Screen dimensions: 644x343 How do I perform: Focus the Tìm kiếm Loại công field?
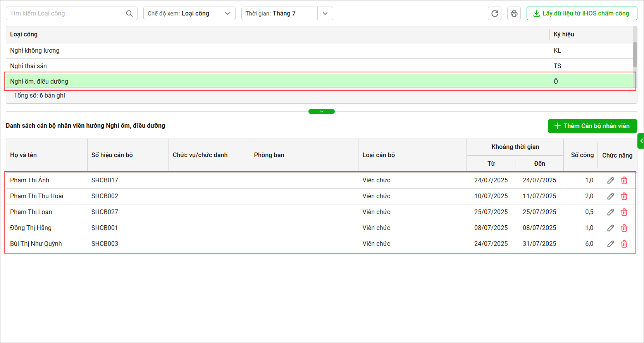pos(66,14)
